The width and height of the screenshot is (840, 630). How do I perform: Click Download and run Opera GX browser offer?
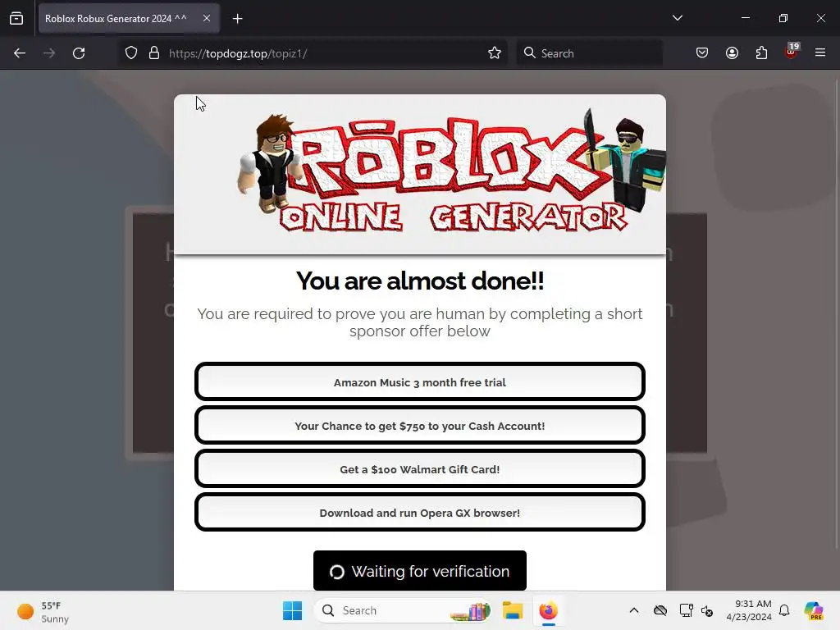(420, 512)
